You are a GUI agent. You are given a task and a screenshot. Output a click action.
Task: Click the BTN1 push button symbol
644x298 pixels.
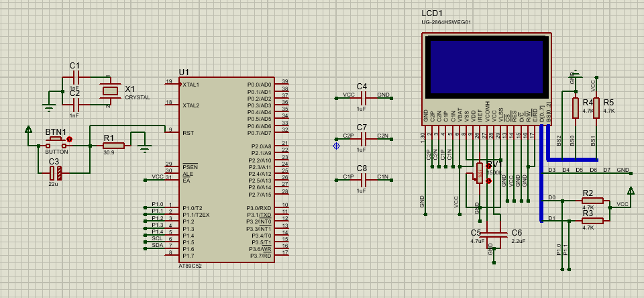(x=55, y=144)
